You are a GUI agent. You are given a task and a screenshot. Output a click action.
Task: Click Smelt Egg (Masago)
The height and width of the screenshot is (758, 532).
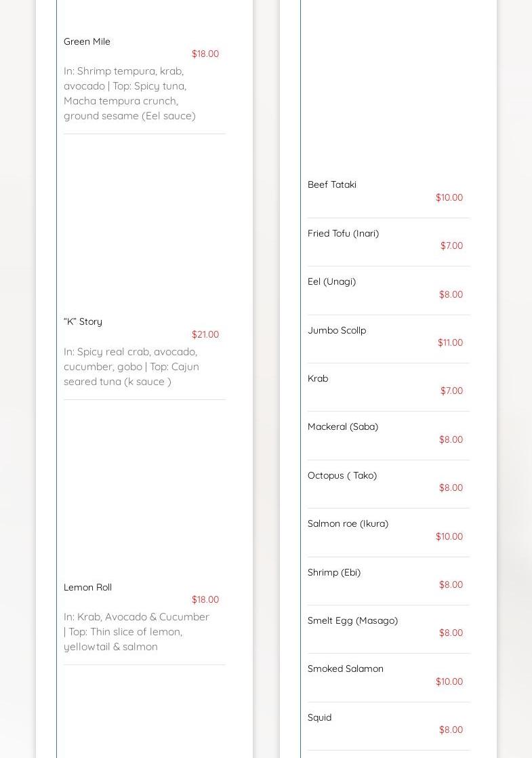click(352, 620)
